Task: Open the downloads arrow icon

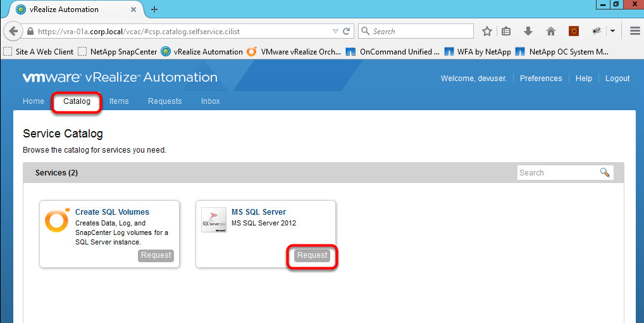Action: point(528,31)
